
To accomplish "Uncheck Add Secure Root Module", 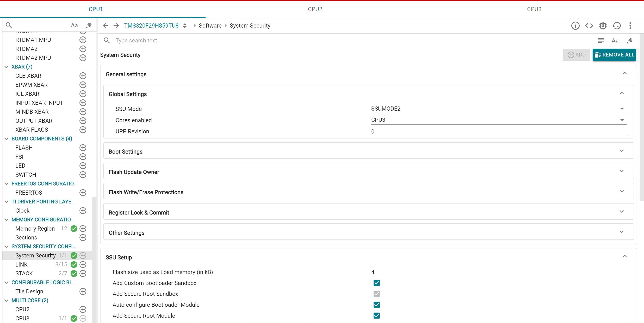I will click(x=377, y=315).
